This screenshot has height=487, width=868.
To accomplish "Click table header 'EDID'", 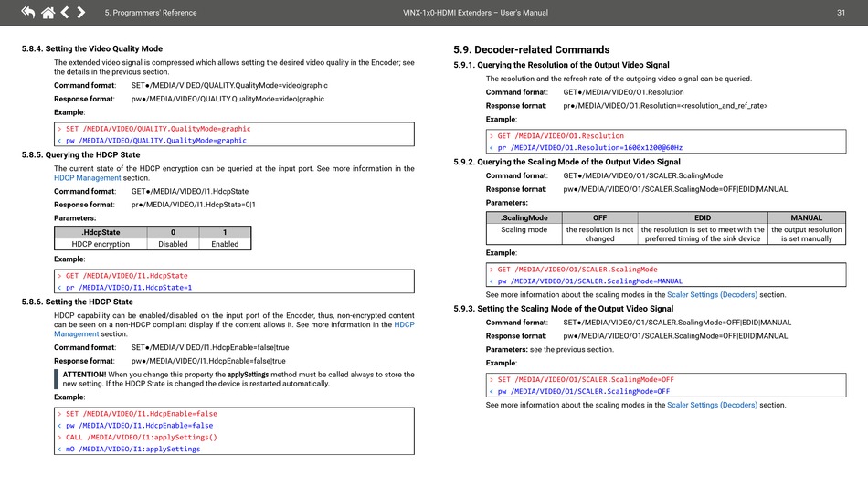I will tap(703, 218).
